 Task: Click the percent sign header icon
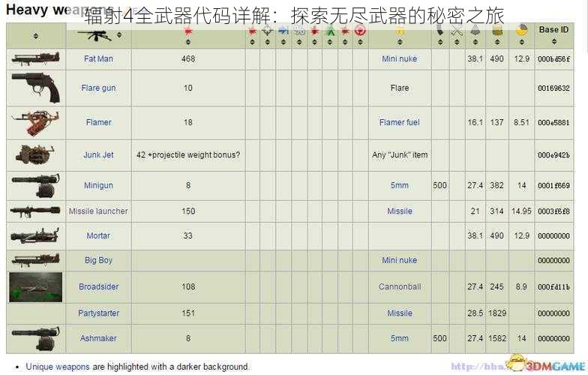299,31
